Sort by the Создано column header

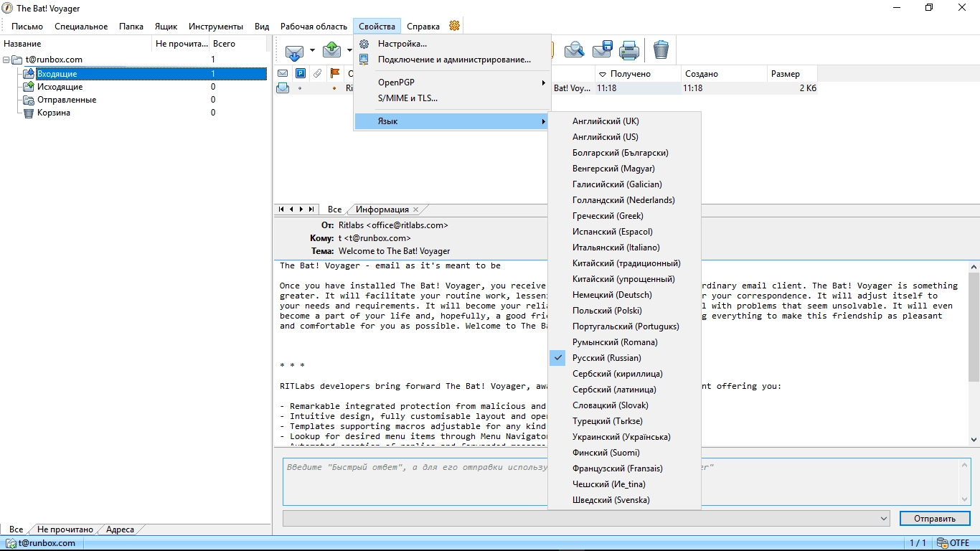[723, 73]
